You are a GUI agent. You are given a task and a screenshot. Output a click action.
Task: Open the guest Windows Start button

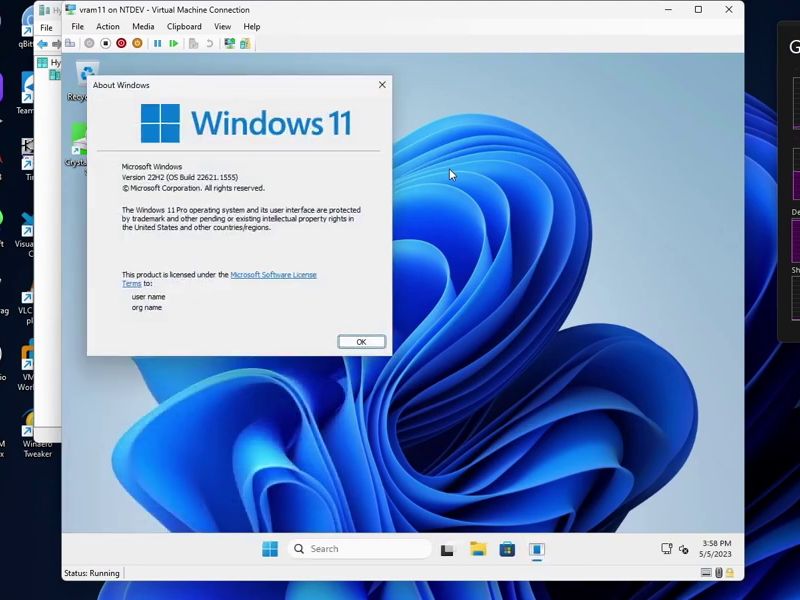(270, 549)
